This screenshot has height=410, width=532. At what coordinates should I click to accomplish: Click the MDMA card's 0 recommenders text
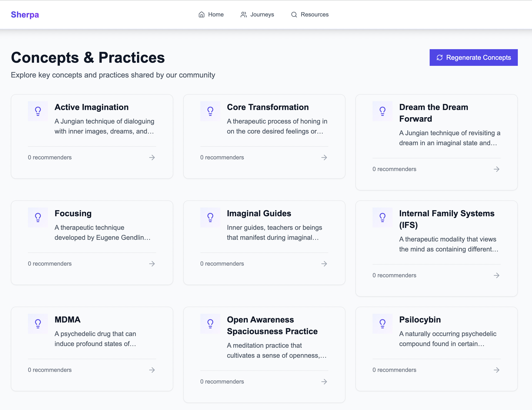click(x=50, y=370)
